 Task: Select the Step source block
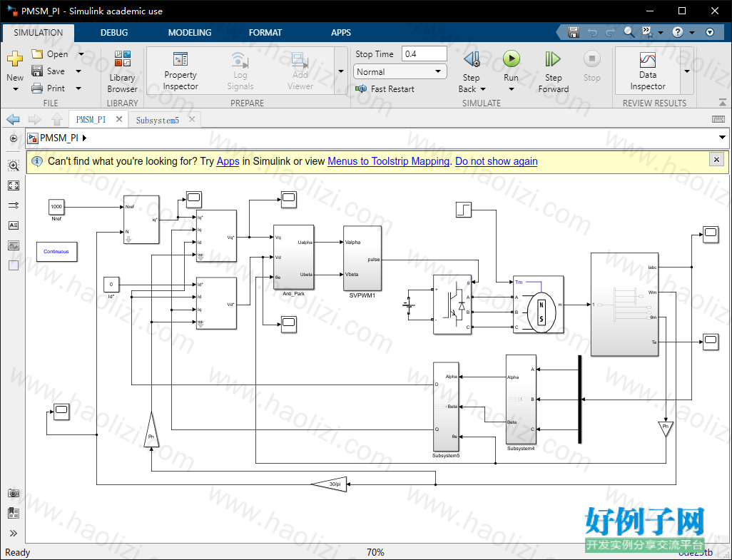[x=464, y=210]
